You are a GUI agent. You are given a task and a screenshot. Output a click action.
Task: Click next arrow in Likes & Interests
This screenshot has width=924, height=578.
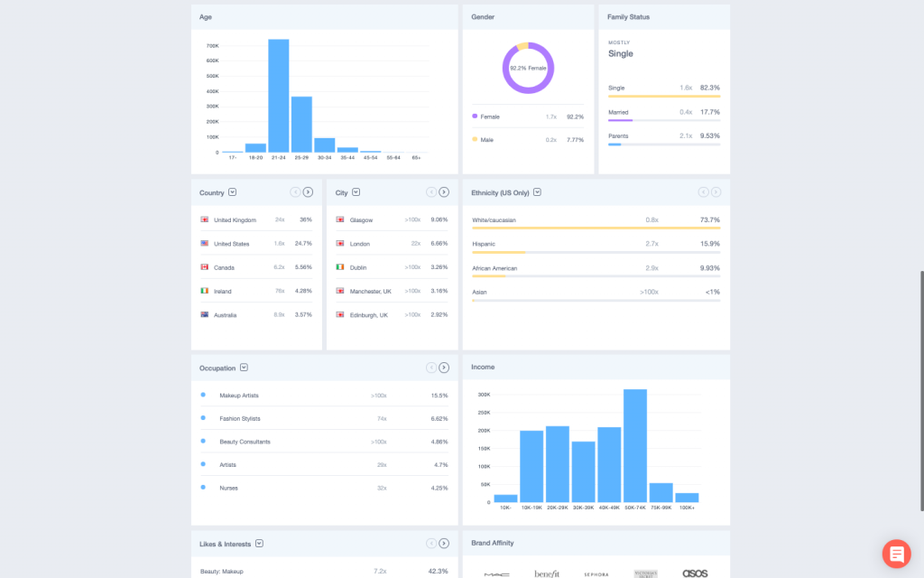(x=444, y=543)
